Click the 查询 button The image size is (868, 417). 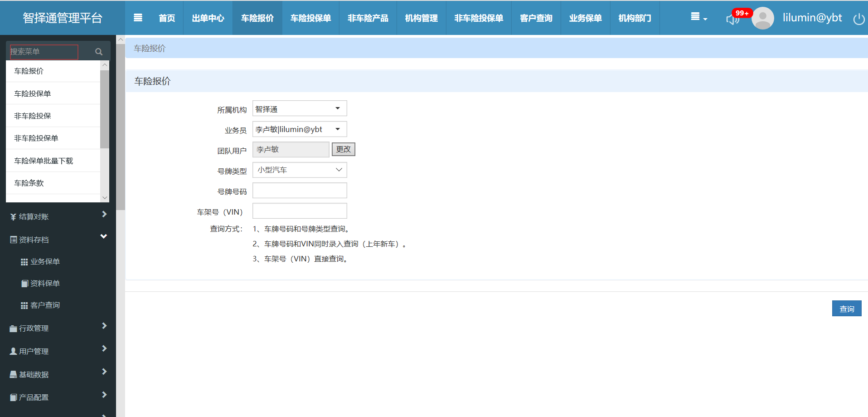(x=847, y=309)
